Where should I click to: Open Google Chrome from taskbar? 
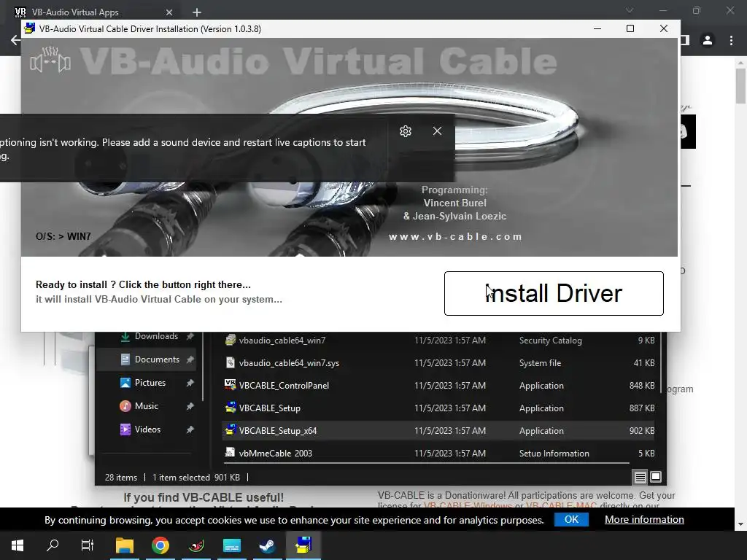(x=160, y=545)
